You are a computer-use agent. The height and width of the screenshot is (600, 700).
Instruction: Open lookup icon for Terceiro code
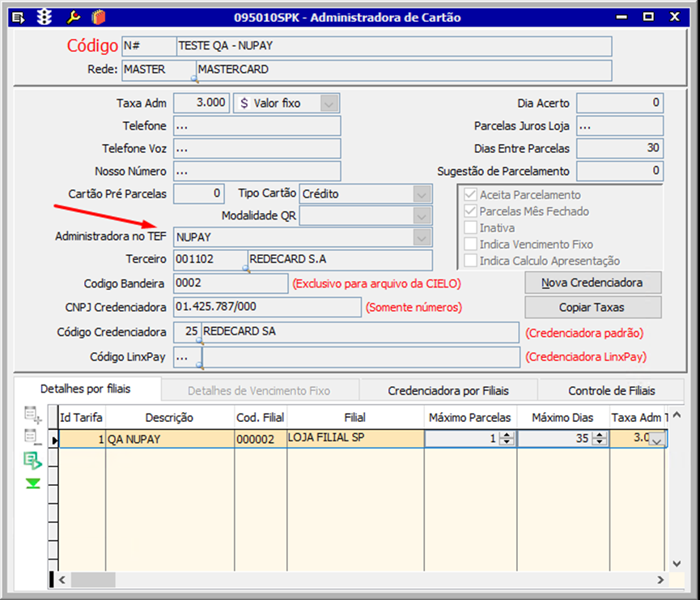246,269
